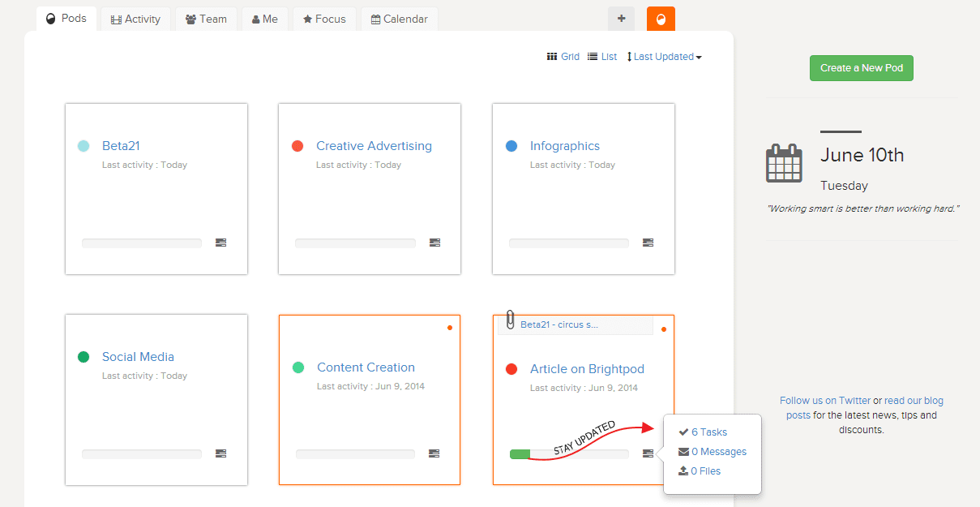The width and height of the screenshot is (980, 507).
Task: Expand the Last Updated sort dropdown
Action: click(665, 57)
